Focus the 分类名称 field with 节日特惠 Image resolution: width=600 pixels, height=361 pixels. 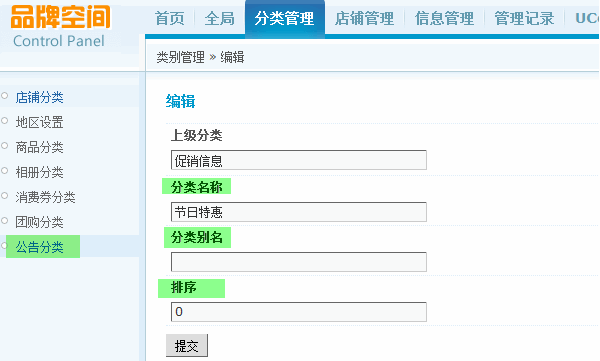[298, 212]
